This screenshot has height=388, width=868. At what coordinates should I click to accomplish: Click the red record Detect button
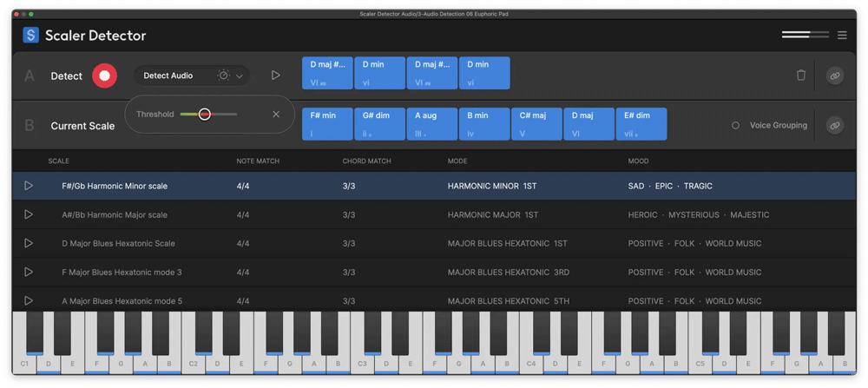pyautogui.click(x=104, y=76)
